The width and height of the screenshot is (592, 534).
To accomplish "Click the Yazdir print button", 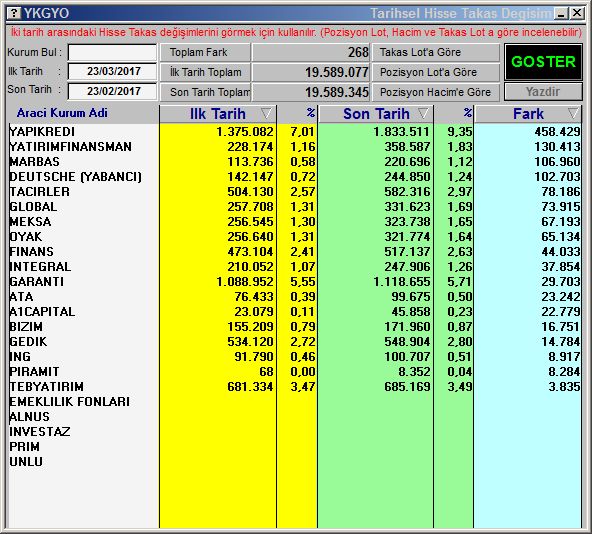I will pos(543,92).
